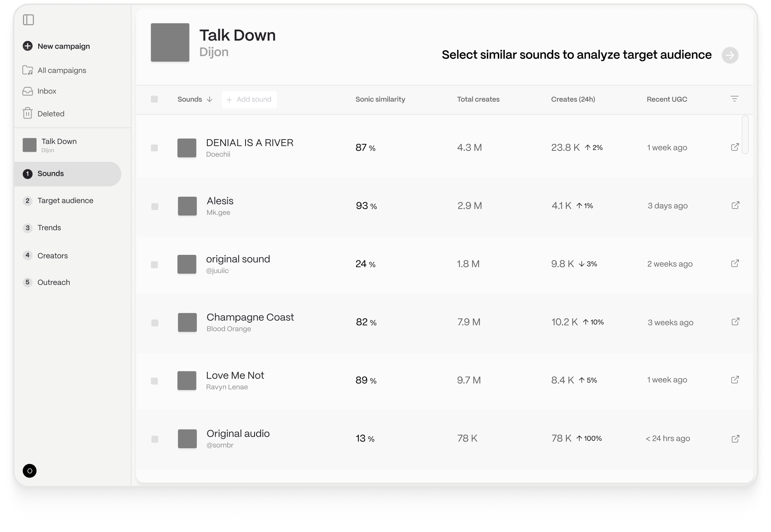
Task: Switch to the Creators step
Action: (52, 256)
